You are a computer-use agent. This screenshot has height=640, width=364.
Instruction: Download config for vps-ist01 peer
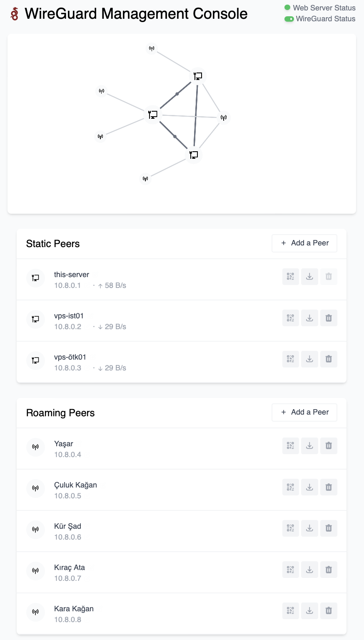(x=309, y=318)
